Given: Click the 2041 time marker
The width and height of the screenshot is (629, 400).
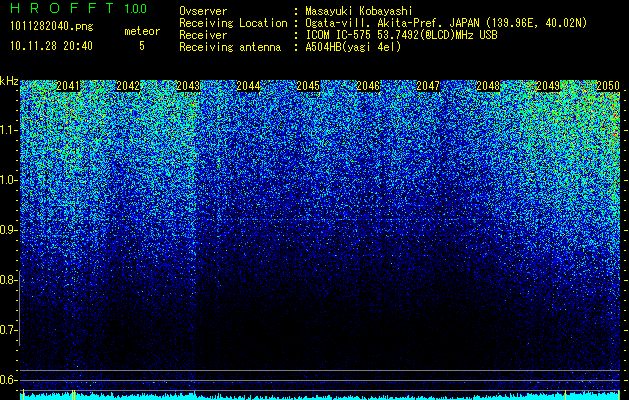Looking at the screenshot, I should (x=68, y=86).
